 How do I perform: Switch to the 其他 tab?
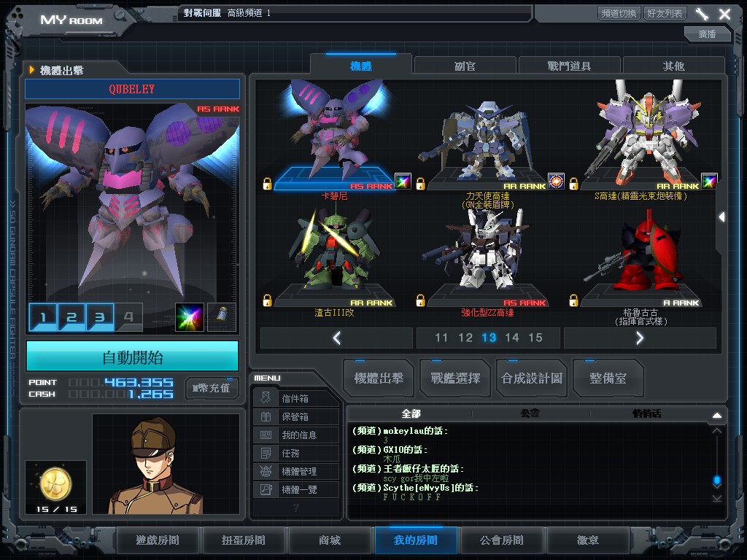[x=673, y=66]
